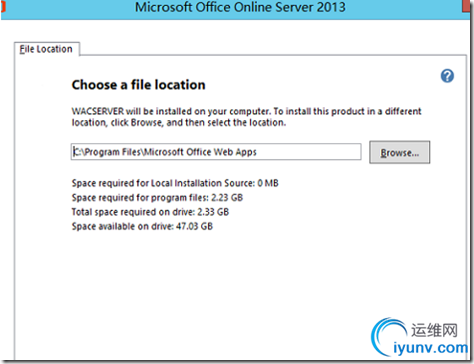Click 'Space available on drive: 47.03 GB'
Image resolution: width=474 pixels, height=364 pixels.
pyautogui.click(x=142, y=226)
